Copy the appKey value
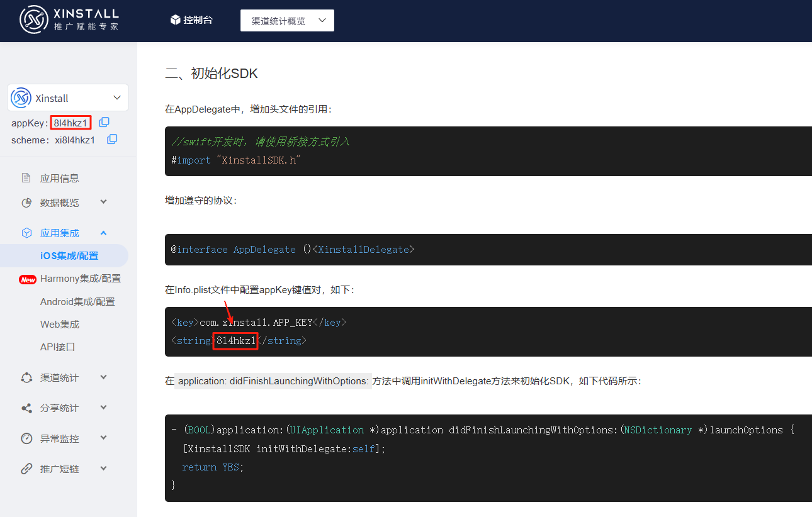Image resolution: width=812 pixels, height=517 pixels. (104, 122)
